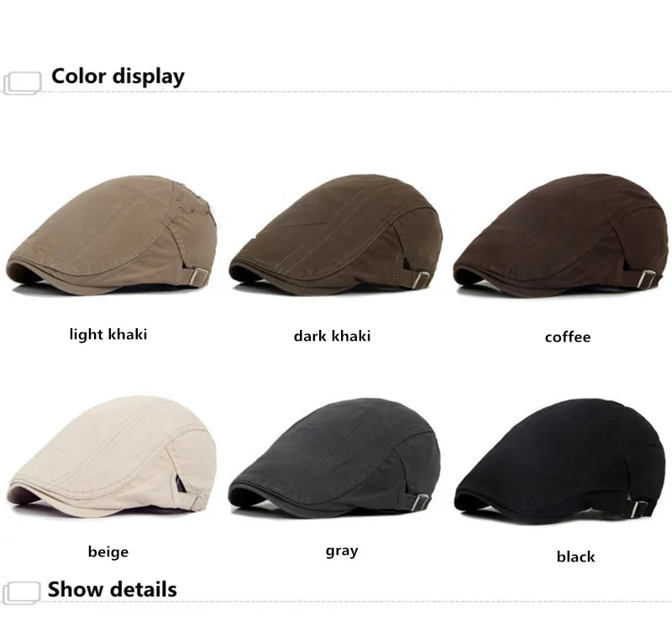Click the black cap image

click(559, 462)
